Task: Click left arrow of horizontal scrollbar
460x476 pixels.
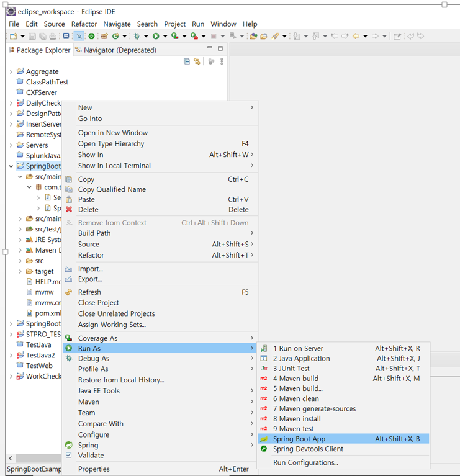Action: point(11,458)
